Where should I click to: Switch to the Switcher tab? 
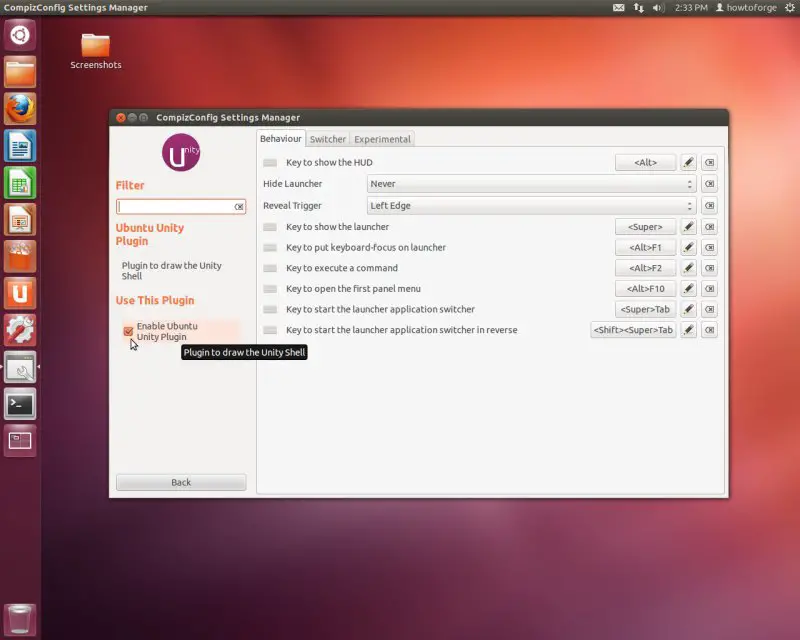coord(328,139)
